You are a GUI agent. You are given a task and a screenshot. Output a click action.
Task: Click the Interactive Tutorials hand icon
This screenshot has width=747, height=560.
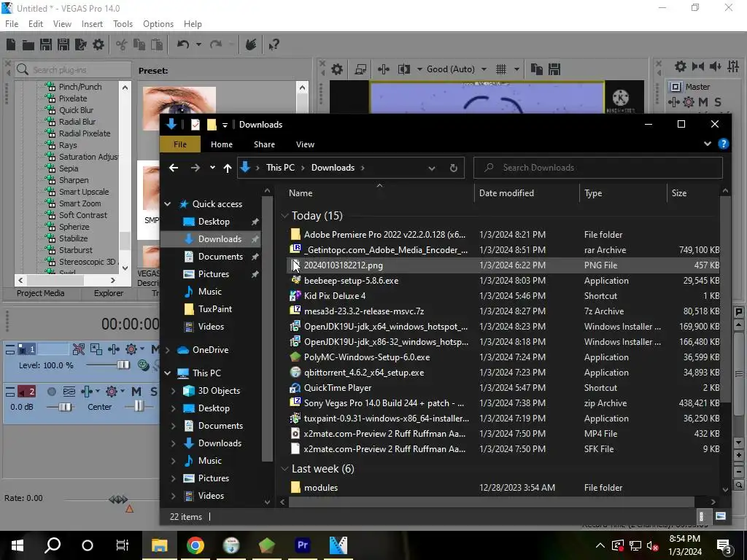click(x=251, y=44)
